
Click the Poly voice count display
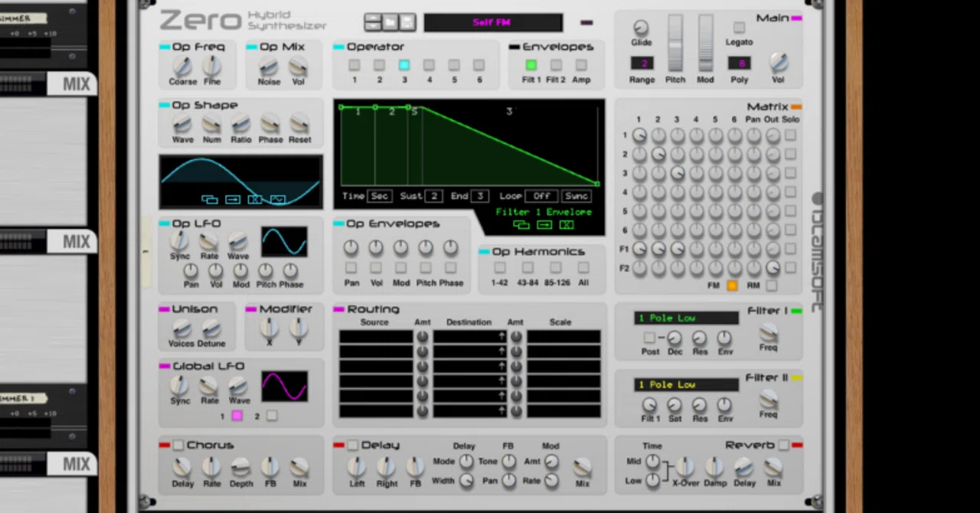740,64
